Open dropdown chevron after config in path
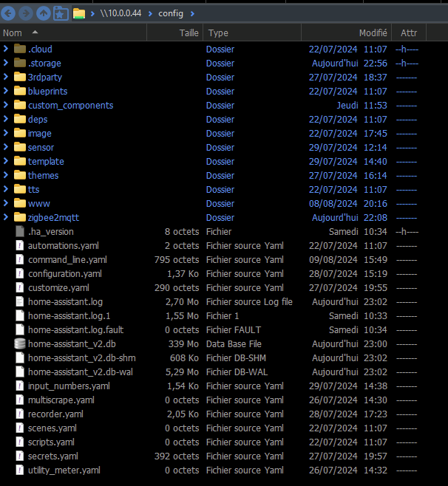This screenshot has width=448, height=486. (192, 13)
